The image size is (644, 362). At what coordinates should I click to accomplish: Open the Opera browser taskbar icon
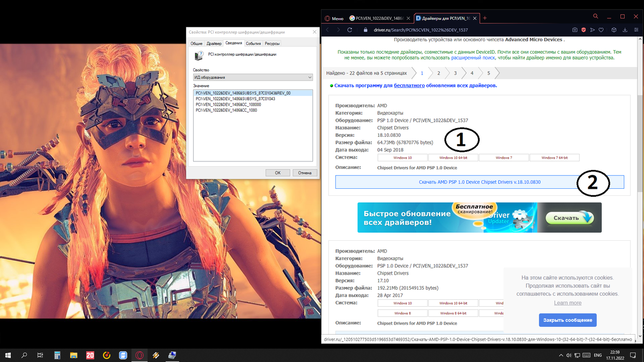coord(140,355)
